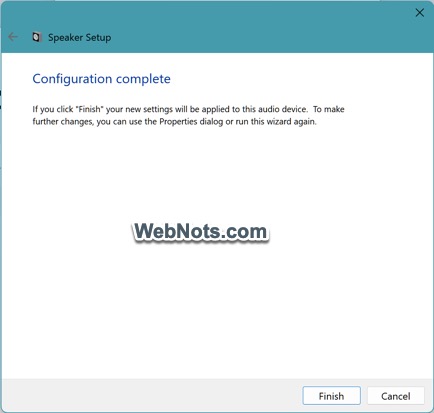Click the quoted word Finish in the instructions
434x413 pixels.
(x=89, y=109)
